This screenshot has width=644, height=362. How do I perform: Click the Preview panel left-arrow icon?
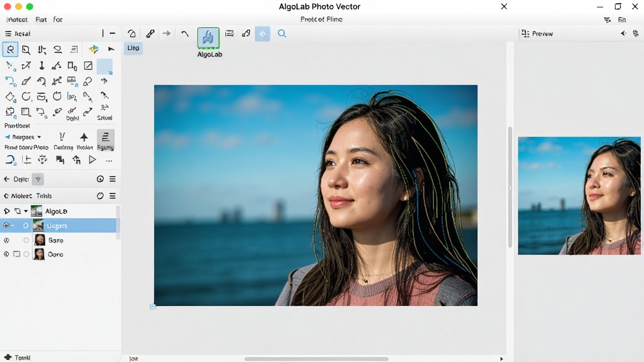click(623, 33)
